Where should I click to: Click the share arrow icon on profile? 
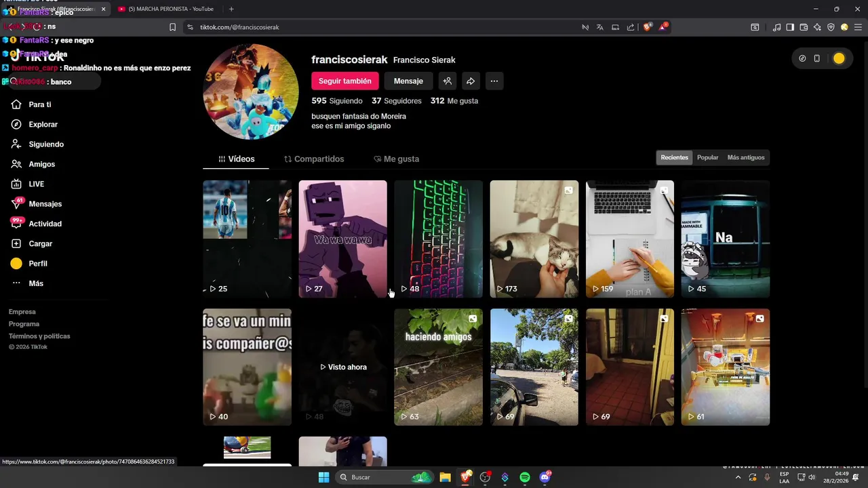click(x=471, y=81)
